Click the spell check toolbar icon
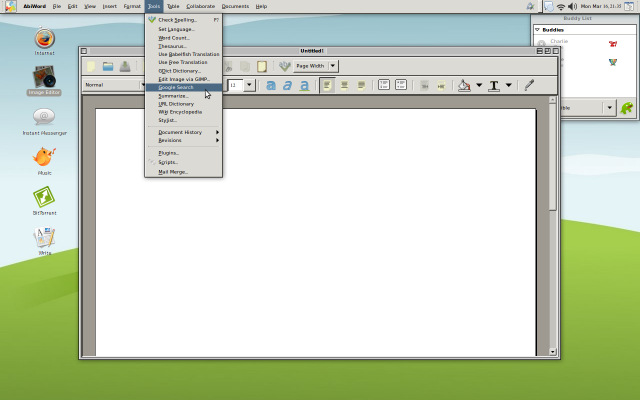This screenshot has height=400, width=640. (x=284, y=66)
